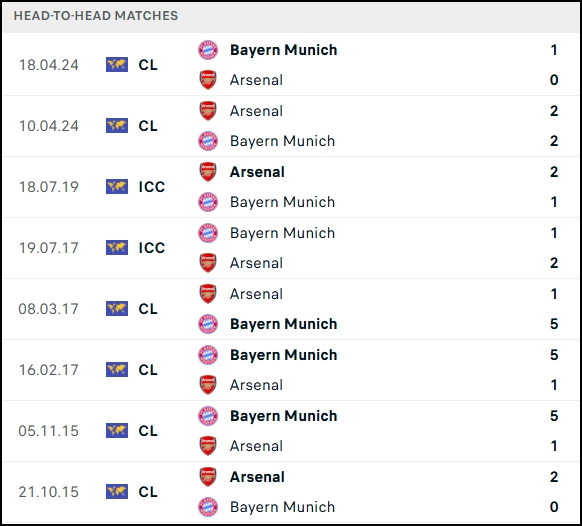Screen dimensions: 582x526
Task: Click Arsenal crest in 16.02.17 match
Action: pyautogui.click(x=208, y=385)
